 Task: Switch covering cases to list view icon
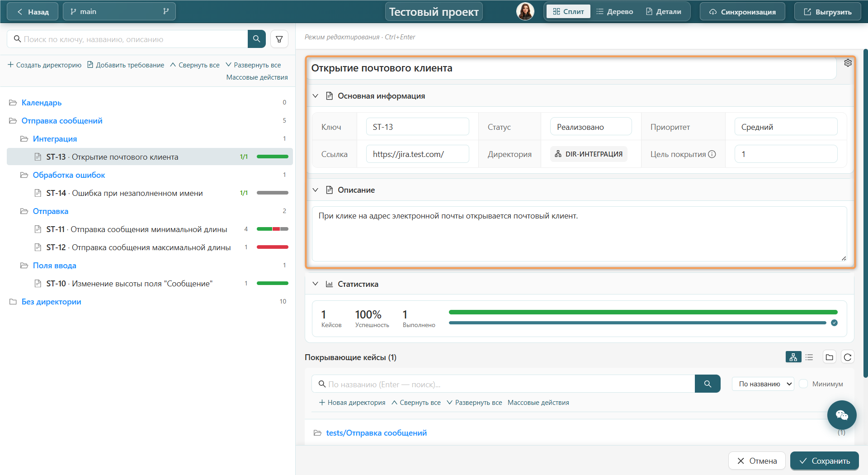pyautogui.click(x=809, y=357)
